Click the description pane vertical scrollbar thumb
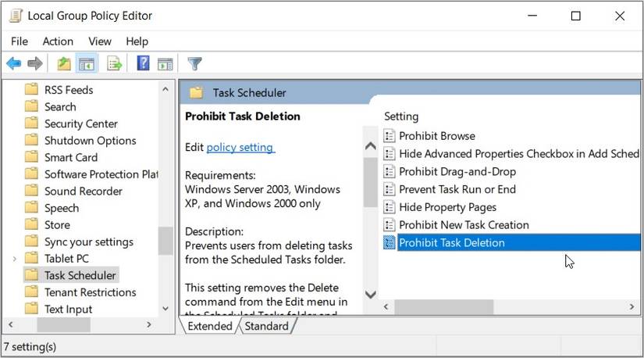Image resolution: width=644 pixels, height=358 pixels. 371,182
